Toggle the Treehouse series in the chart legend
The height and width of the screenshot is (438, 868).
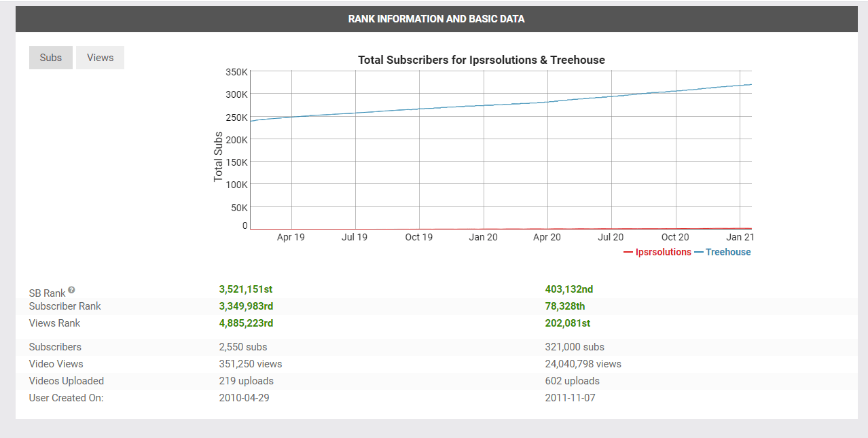tap(729, 252)
